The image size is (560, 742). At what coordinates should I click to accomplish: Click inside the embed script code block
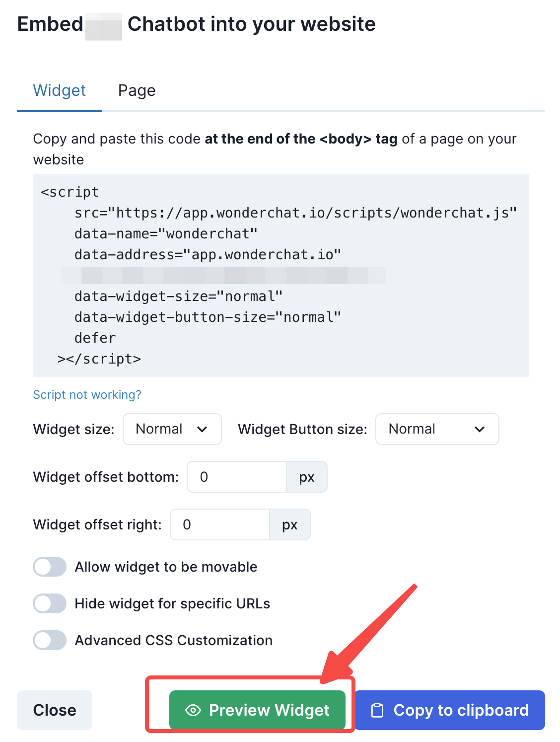(x=280, y=276)
